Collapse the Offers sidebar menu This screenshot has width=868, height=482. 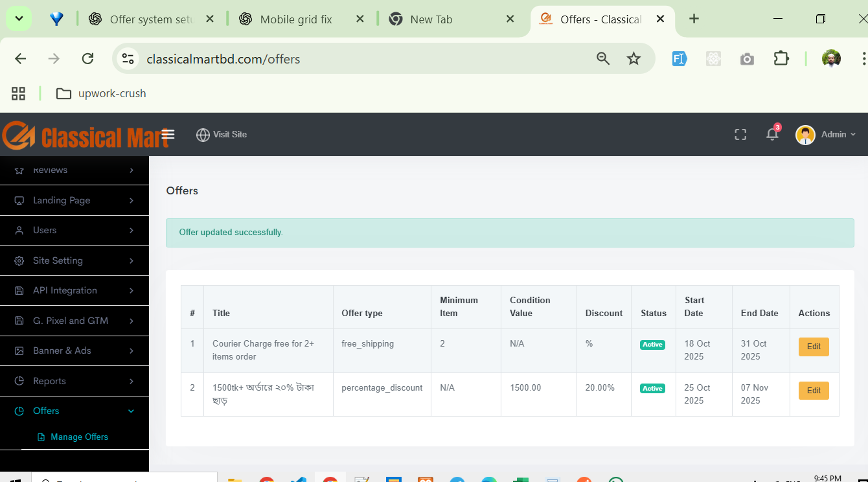click(74, 411)
